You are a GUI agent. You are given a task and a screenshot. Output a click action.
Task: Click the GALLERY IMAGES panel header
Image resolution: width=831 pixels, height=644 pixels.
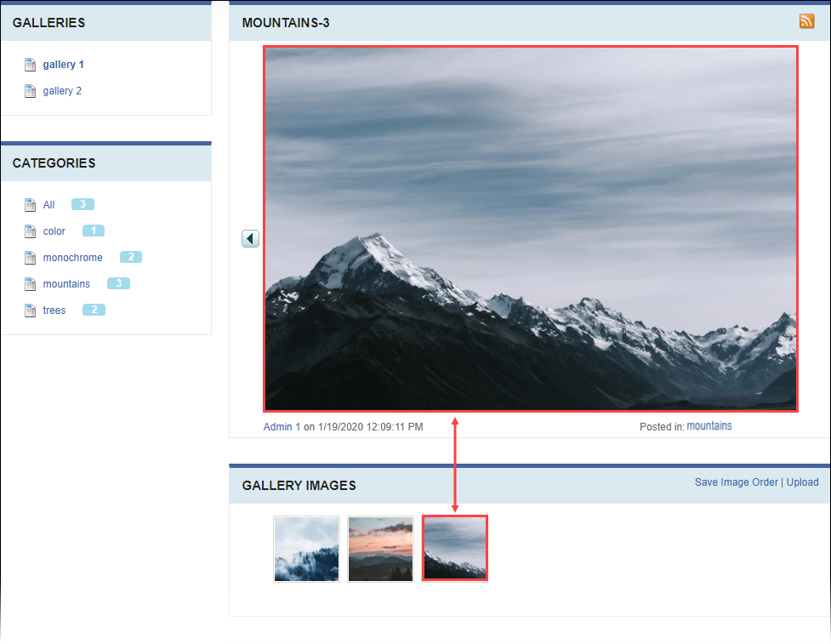pos(297,485)
